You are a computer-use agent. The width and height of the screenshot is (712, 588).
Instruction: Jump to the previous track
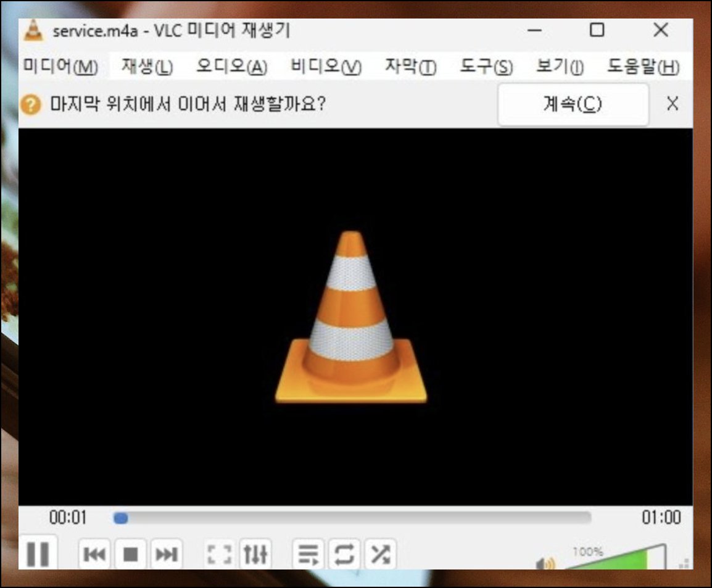[x=94, y=554]
